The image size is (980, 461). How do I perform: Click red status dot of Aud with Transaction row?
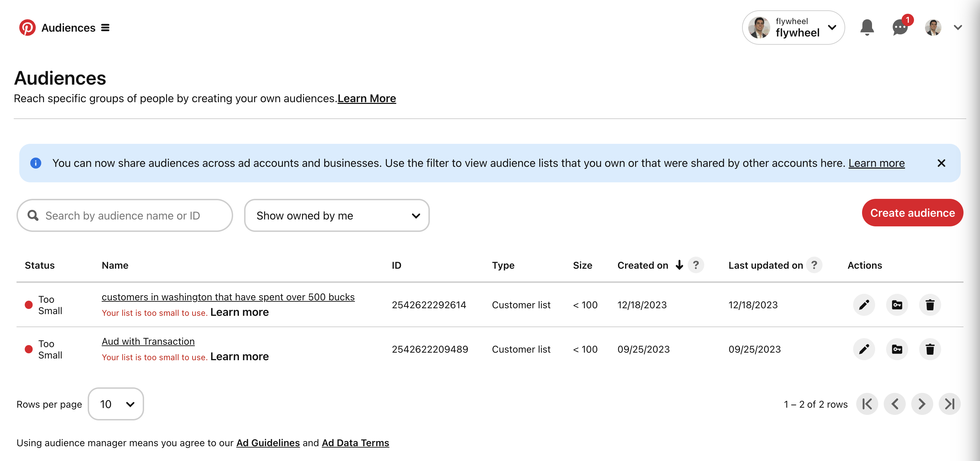(x=29, y=350)
